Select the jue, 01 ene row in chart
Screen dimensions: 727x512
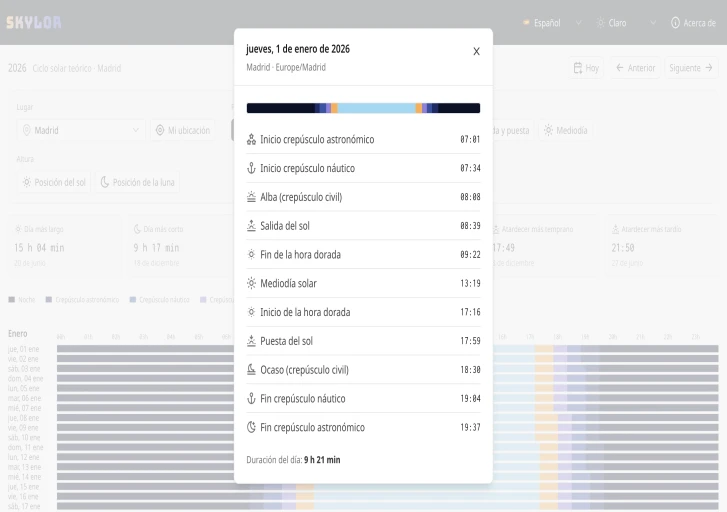(363, 349)
